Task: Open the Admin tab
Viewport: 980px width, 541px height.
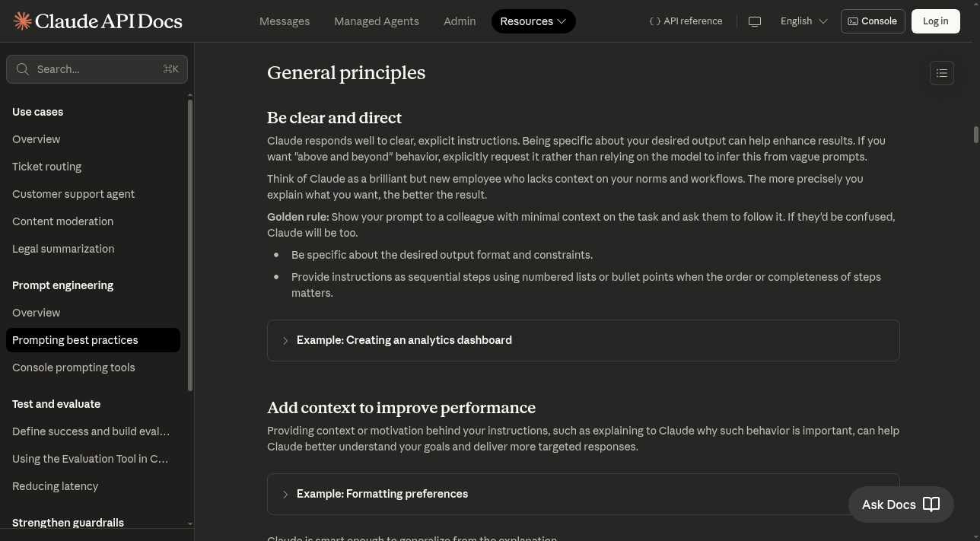Action: (460, 21)
